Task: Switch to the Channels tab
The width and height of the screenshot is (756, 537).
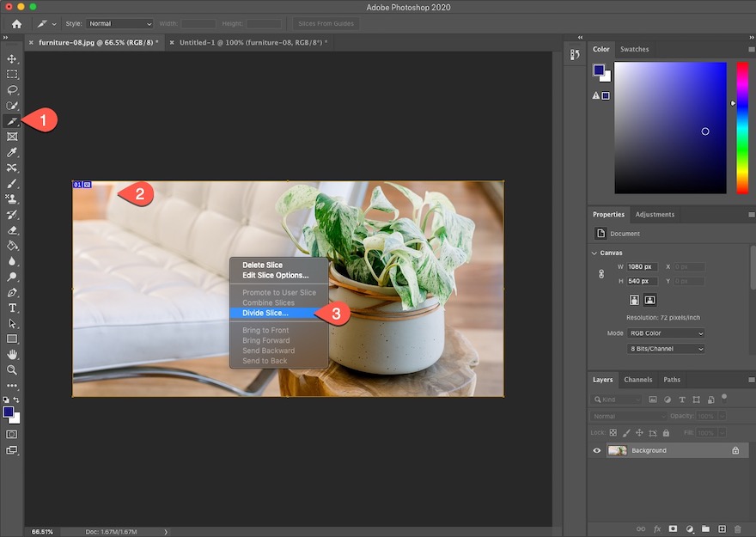Action: pos(637,379)
